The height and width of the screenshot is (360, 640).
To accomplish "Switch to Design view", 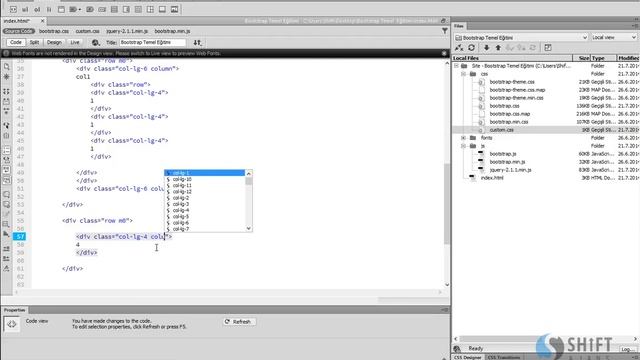I will (x=54, y=42).
